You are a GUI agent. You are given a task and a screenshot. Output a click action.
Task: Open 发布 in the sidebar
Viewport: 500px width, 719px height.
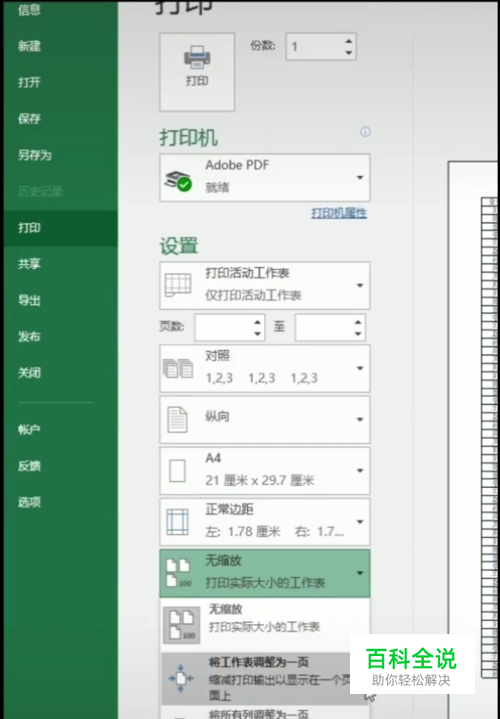click(x=29, y=337)
